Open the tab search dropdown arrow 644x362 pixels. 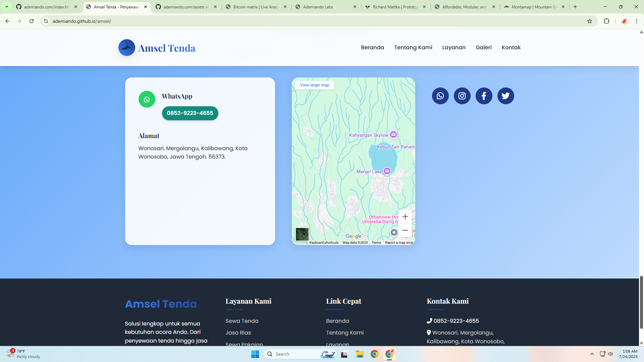coord(7,7)
